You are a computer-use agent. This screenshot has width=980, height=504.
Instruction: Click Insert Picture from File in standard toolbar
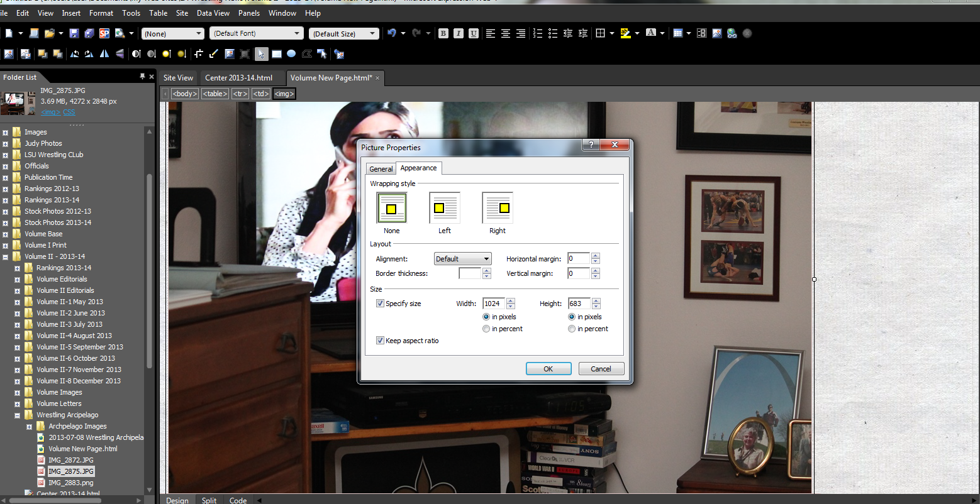pyautogui.click(x=717, y=33)
